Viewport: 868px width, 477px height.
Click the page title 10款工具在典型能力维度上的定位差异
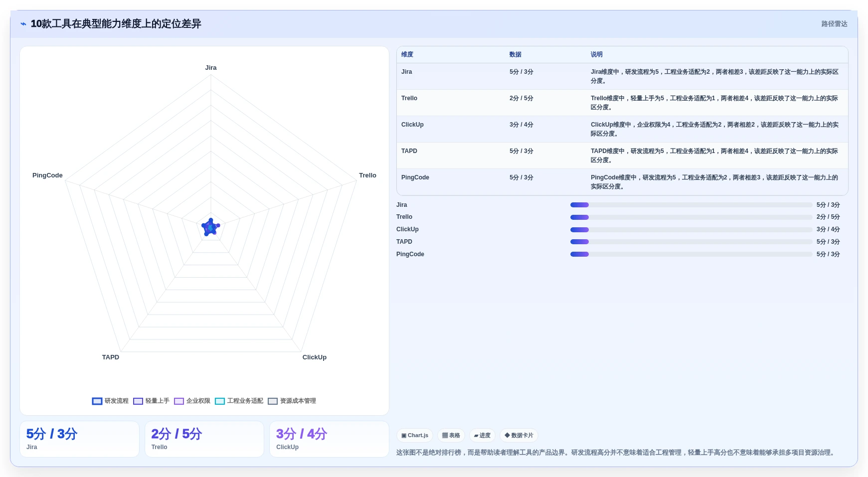click(116, 24)
